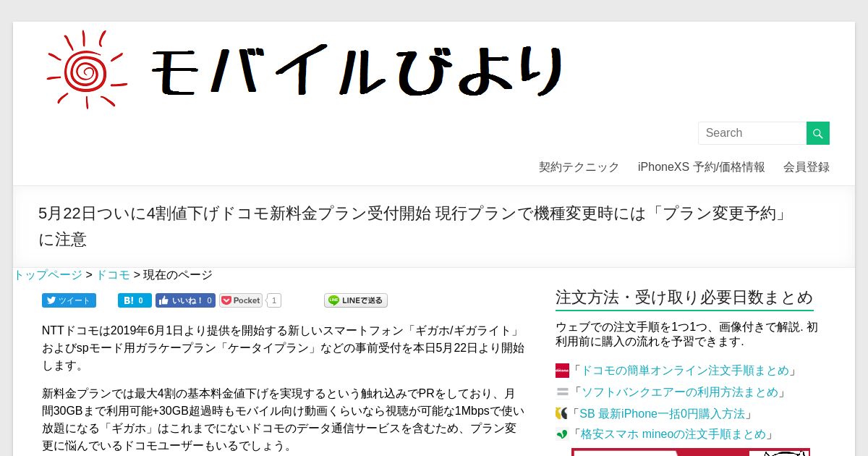This screenshot has width=868, height=456.
Task: Click the 注文方法・受け取り必要日数まとめ heading
Action: click(x=684, y=297)
